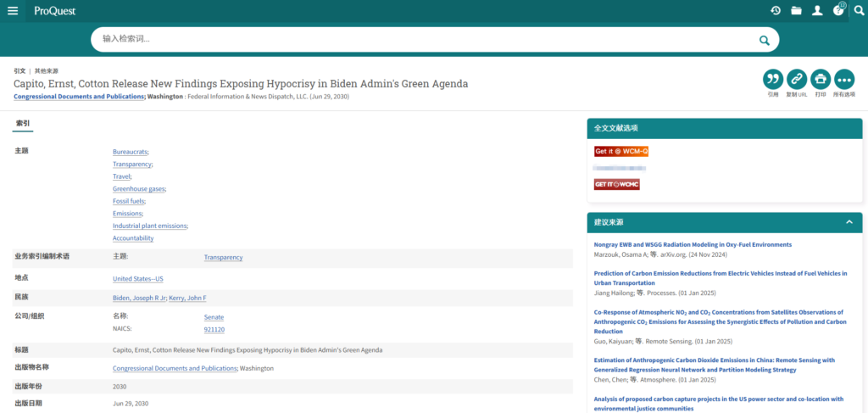
Task: Click the ProQuest logo
Action: tap(54, 11)
